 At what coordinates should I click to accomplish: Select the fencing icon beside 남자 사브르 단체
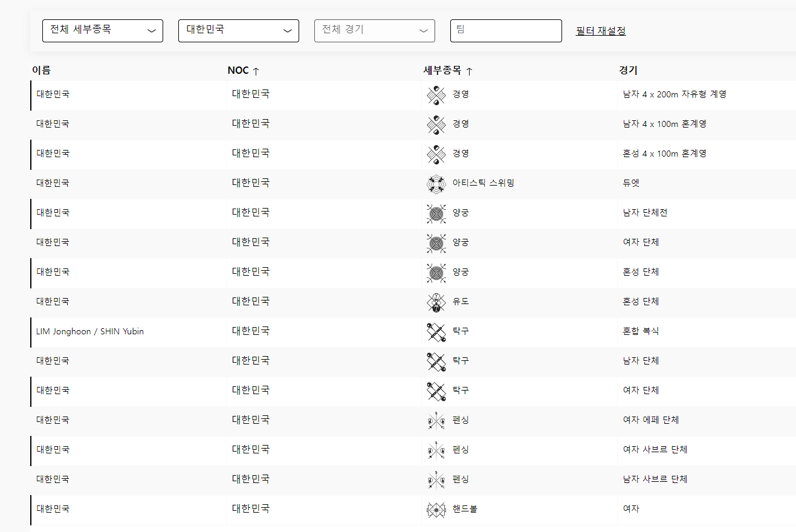[436, 479]
